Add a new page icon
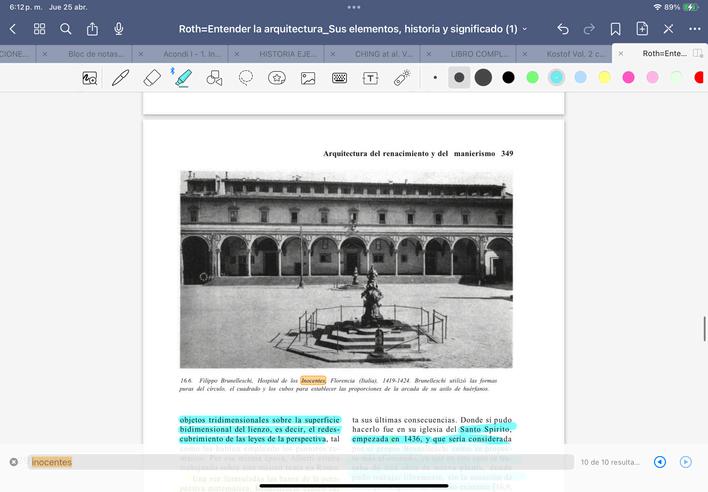 tap(642, 29)
